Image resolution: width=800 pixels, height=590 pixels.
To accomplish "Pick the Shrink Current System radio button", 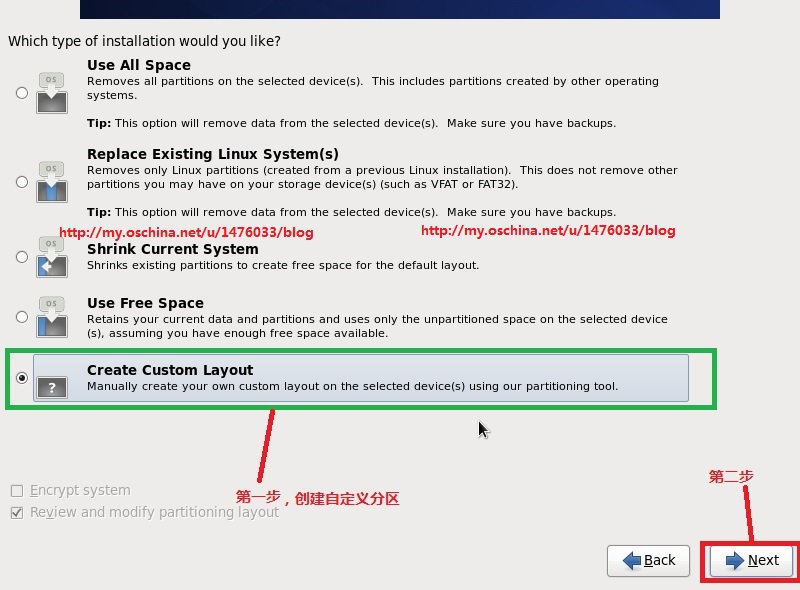I will 21,257.
